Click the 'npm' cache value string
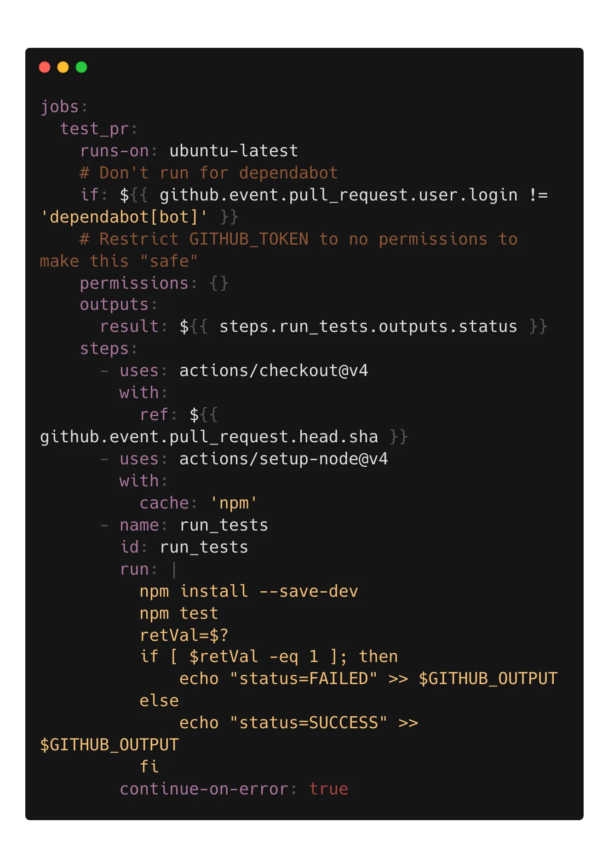 click(234, 503)
